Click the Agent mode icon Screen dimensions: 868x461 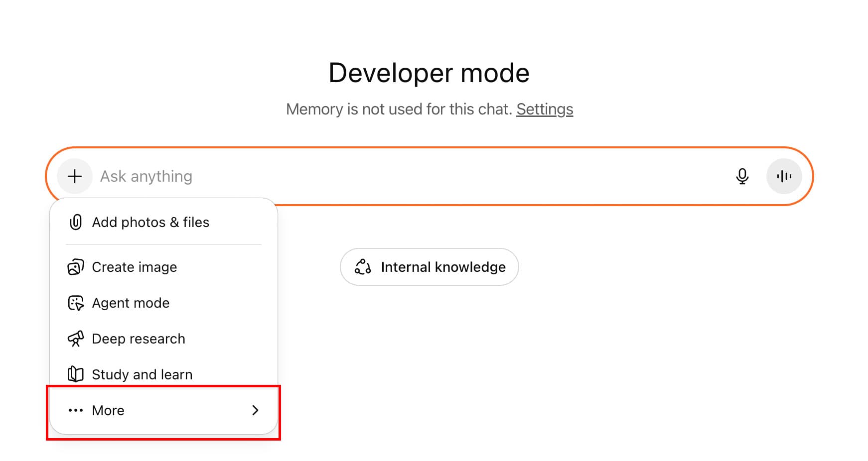click(75, 303)
